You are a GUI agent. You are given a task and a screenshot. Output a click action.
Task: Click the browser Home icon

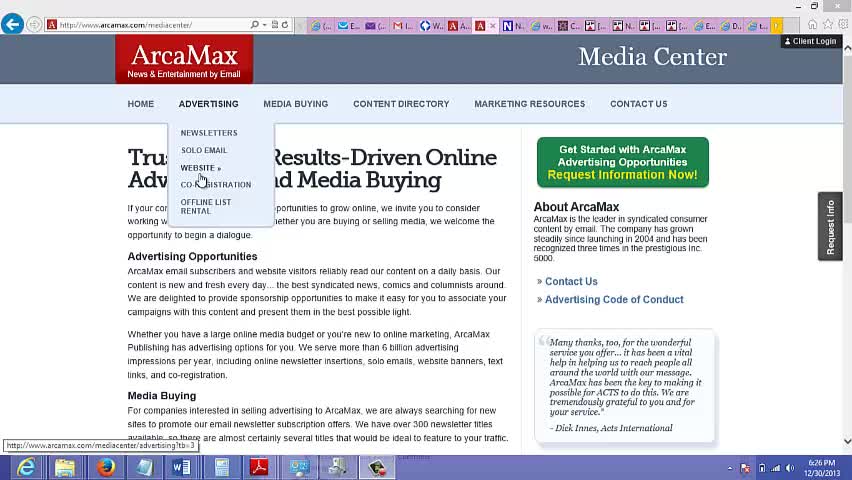pos(812,24)
